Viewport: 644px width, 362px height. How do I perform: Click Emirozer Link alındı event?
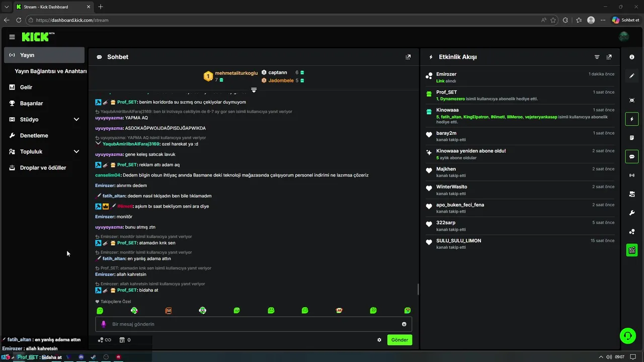(x=520, y=77)
